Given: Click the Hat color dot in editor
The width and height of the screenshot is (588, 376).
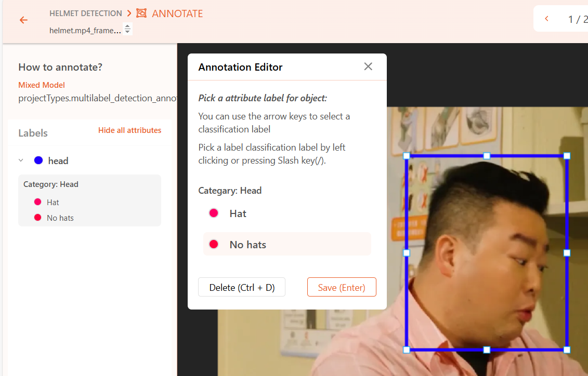Looking at the screenshot, I should (x=214, y=213).
